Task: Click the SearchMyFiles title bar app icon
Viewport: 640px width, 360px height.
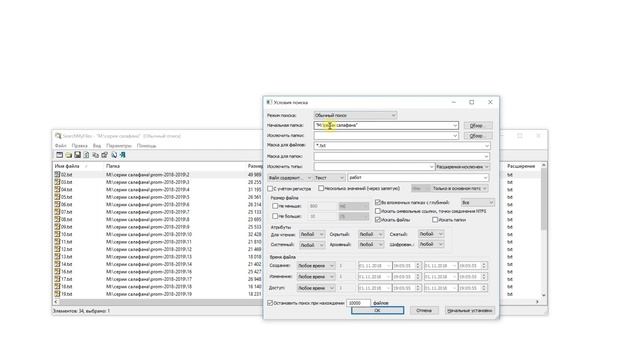Action: coord(58,136)
